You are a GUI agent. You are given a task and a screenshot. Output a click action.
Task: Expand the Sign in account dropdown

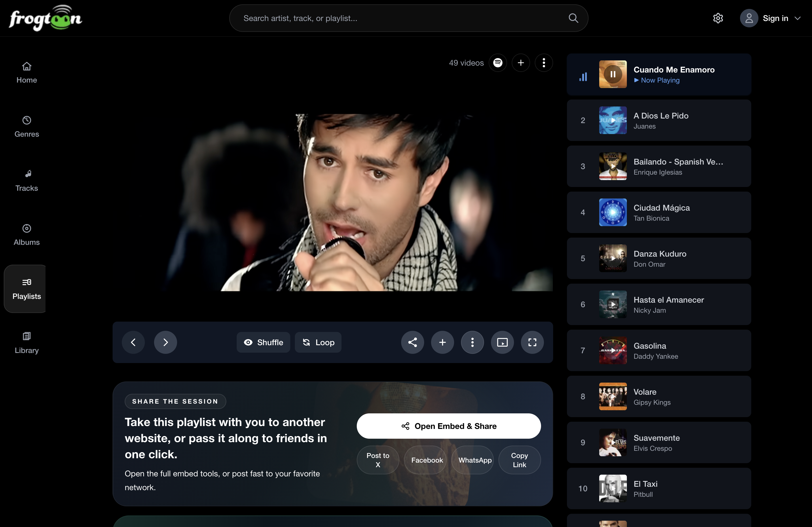798,18
